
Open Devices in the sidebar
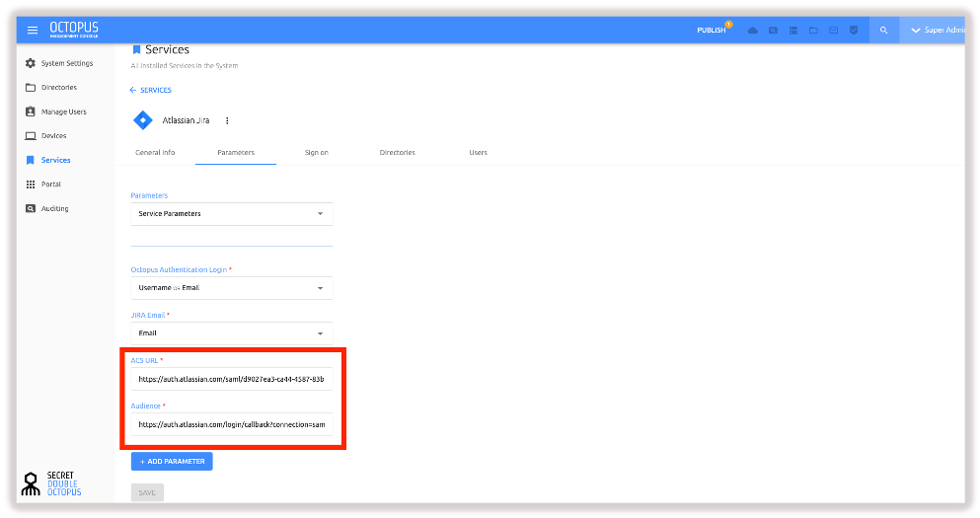pyautogui.click(x=53, y=135)
